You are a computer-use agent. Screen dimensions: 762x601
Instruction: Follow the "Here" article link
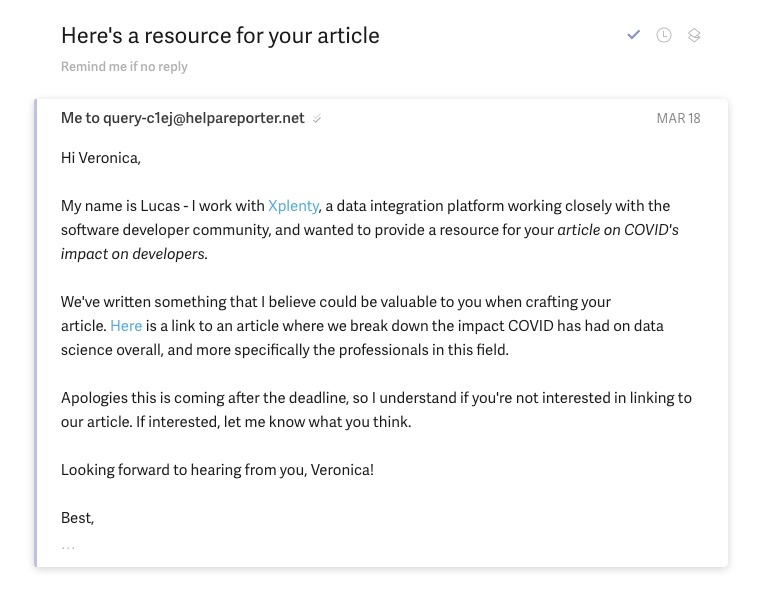126,326
